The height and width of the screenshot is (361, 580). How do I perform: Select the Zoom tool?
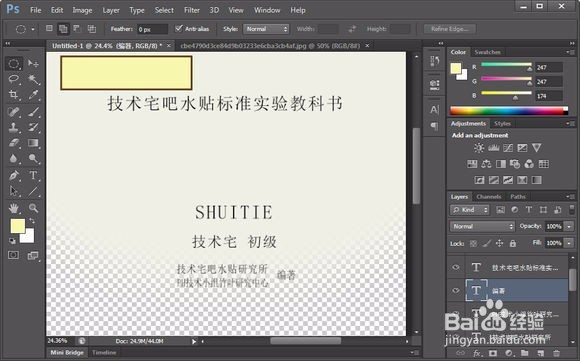pyautogui.click(x=33, y=208)
